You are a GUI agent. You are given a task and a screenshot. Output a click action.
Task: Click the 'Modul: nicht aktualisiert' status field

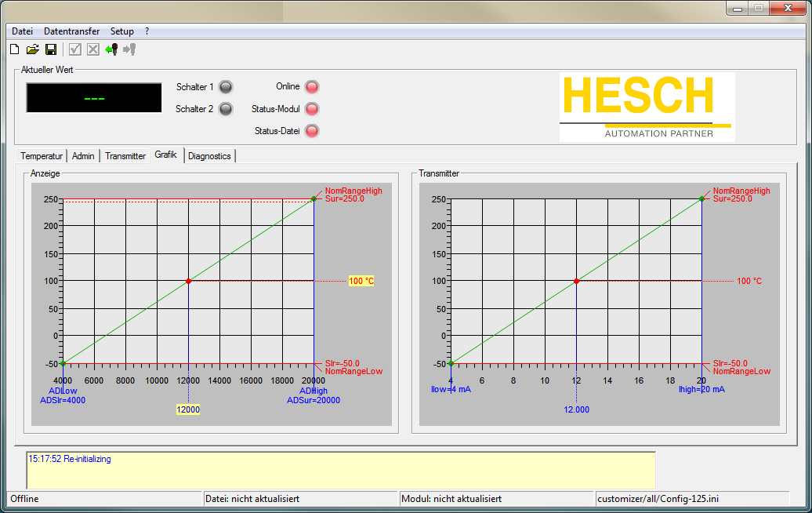point(497,499)
